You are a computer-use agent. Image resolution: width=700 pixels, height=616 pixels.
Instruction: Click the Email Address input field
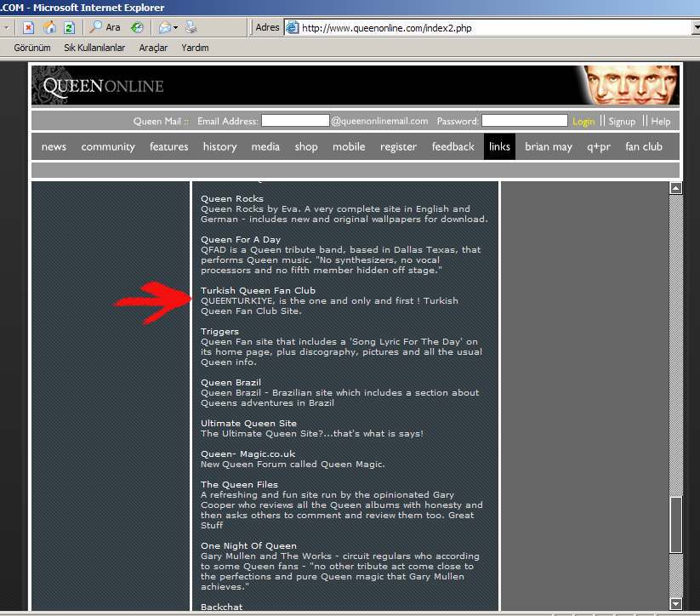(295, 121)
